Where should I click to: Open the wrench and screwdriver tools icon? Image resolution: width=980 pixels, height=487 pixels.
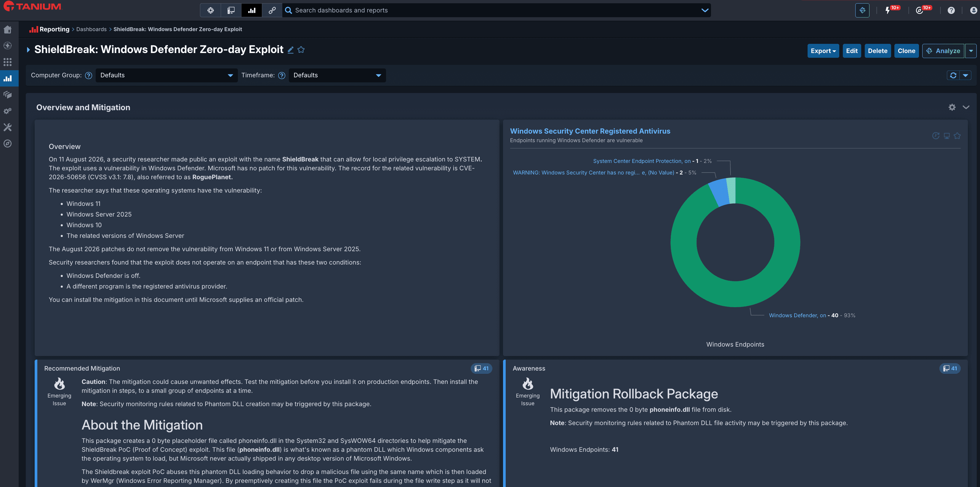[x=8, y=127]
